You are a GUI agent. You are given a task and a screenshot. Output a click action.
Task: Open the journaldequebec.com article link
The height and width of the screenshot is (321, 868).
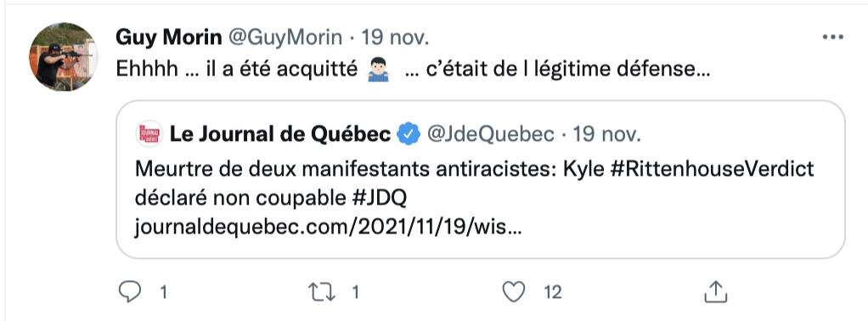pos(328,228)
